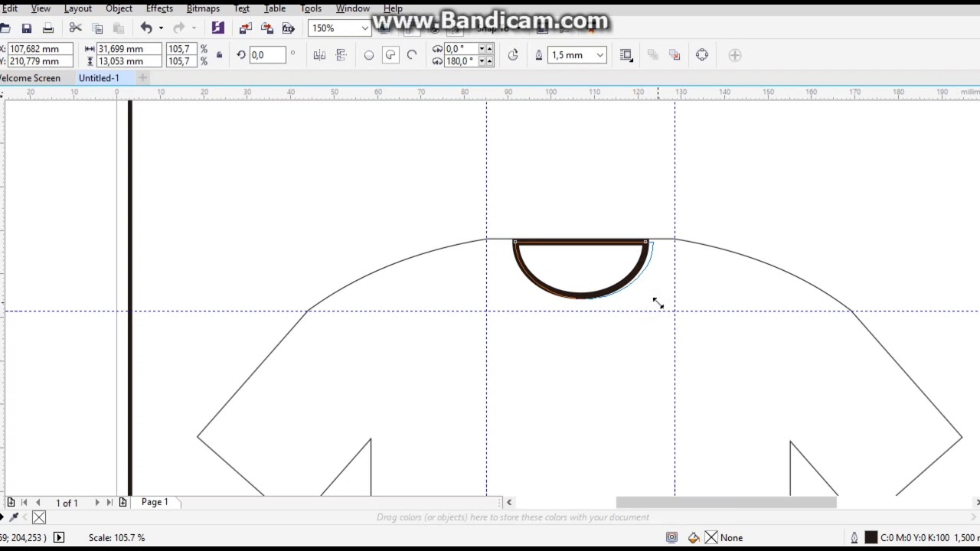The width and height of the screenshot is (980, 551).
Task: Open the Layout menu
Action: [77, 8]
